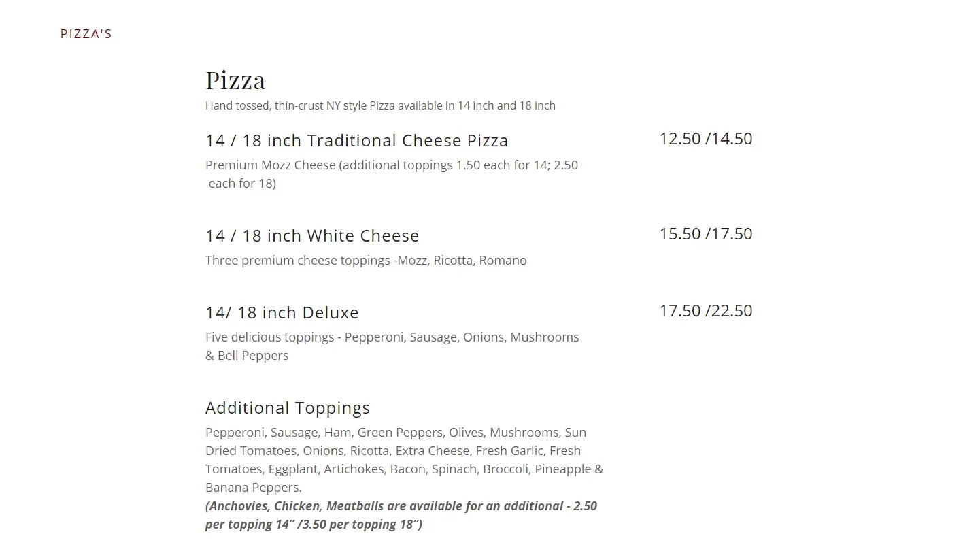Click the three premium cheese toppings description
The height and width of the screenshot is (549, 980).
tap(366, 261)
